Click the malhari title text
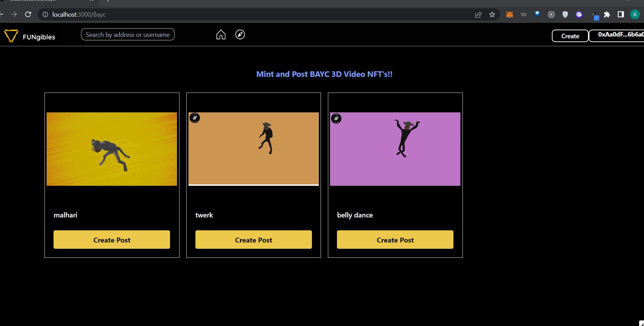The width and height of the screenshot is (644, 326). 65,215
